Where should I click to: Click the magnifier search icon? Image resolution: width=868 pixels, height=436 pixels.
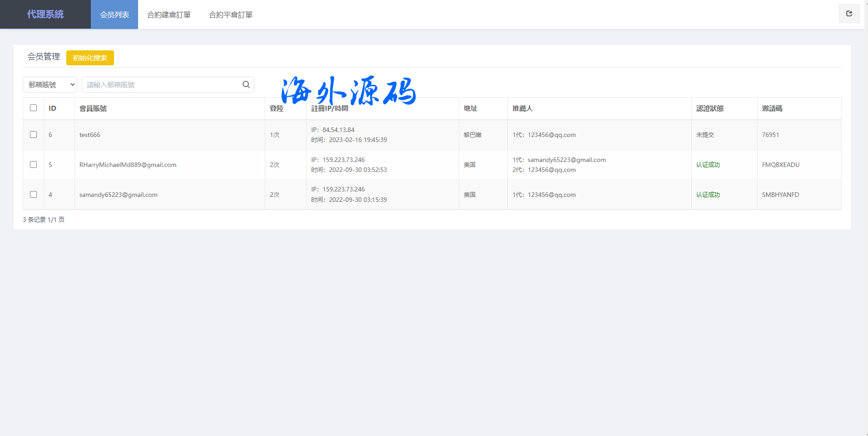pos(246,84)
